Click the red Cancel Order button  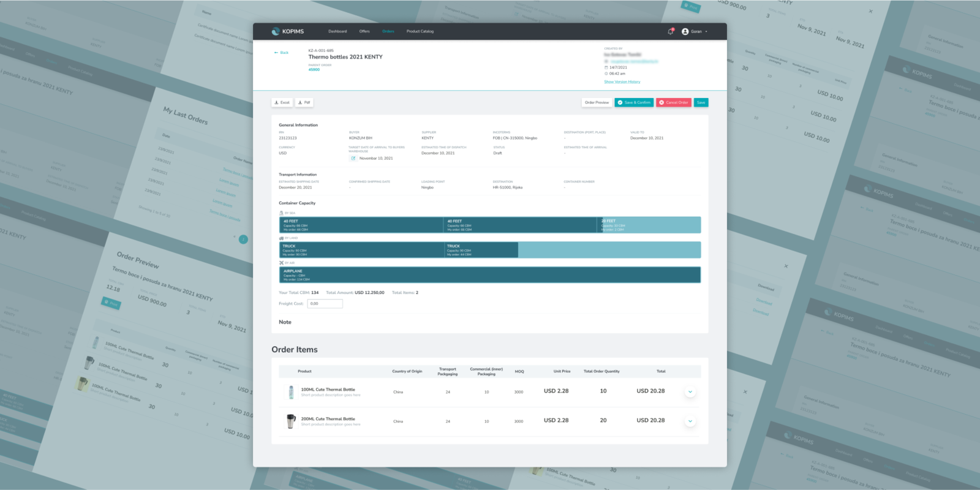(674, 102)
